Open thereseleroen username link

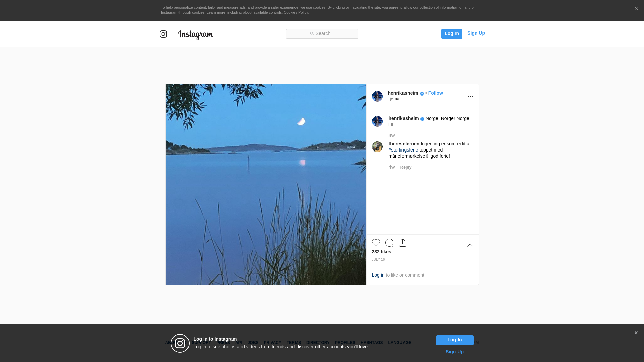(x=404, y=144)
